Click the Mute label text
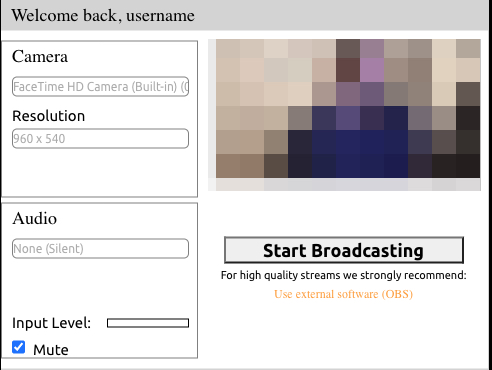This screenshot has width=492, height=370. pyautogui.click(x=51, y=350)
